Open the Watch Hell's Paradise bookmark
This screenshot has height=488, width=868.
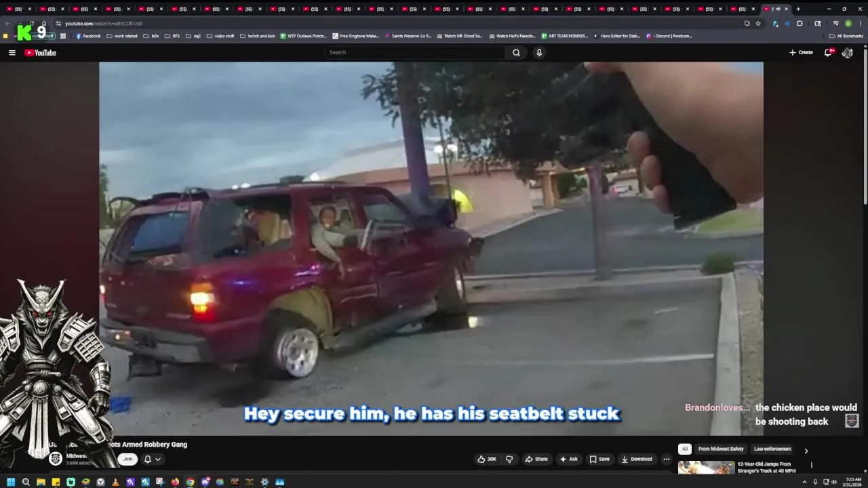pos(512,36)
